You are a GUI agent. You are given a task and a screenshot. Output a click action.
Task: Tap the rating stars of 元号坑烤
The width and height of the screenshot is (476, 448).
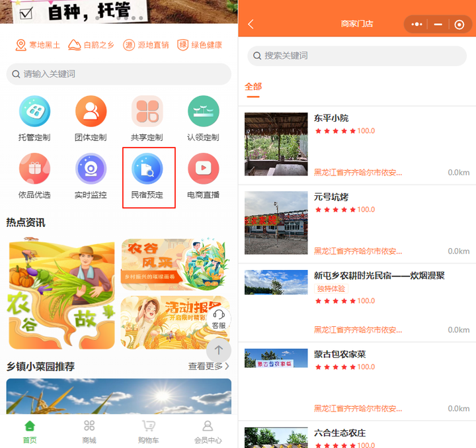click(335, 210)
